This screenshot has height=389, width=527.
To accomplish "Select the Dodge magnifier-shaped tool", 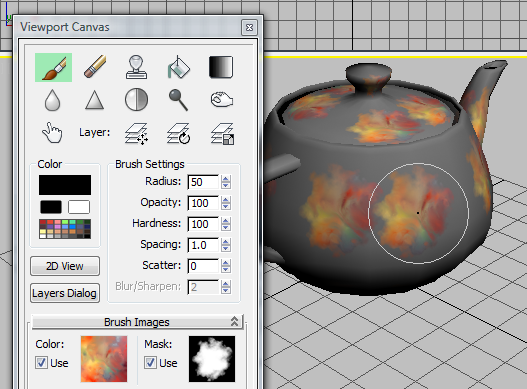I will coord(178,100).
